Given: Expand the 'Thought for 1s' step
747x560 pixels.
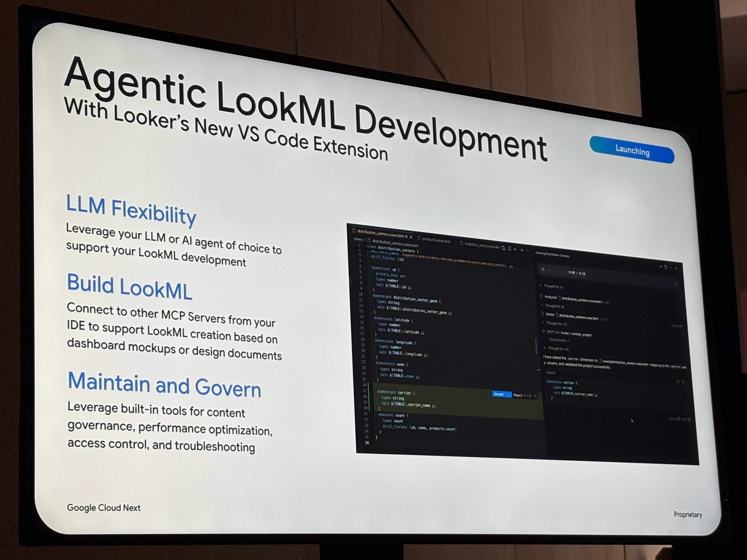Looking at the screenshot, I should (552, 286).
